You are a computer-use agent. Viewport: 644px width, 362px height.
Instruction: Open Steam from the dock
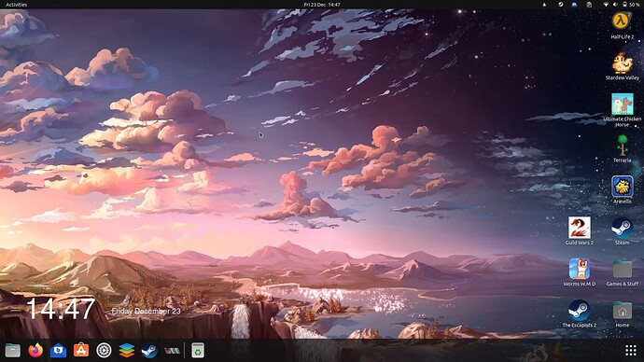(149, 351)
